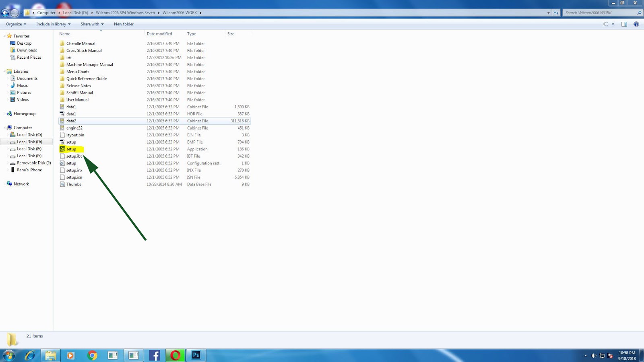Select the Chenille Manual folder icon
The width and height of the screenshot is (644, 362).
pyautogui.click(x=62, y=43)
